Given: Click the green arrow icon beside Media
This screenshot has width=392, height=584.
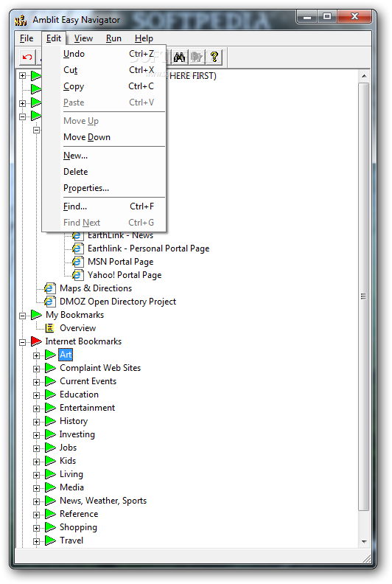Looking at the screenshot, I should [50, 487].
